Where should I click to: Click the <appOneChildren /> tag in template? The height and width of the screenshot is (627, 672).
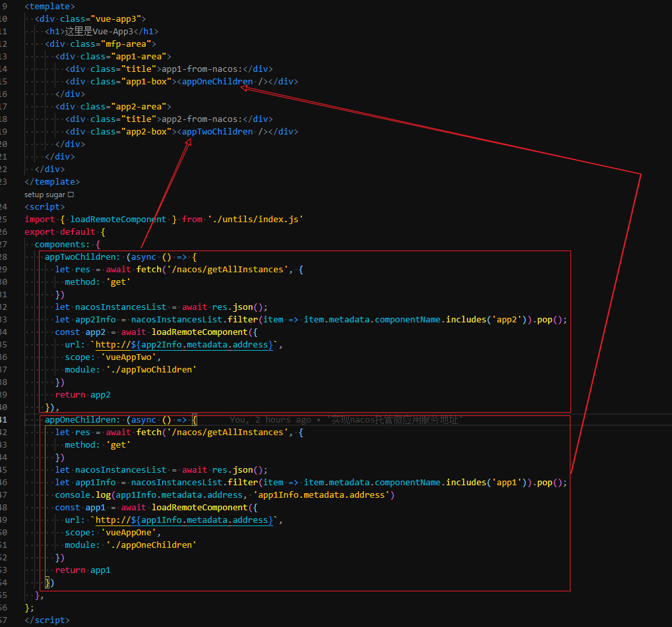222,82
